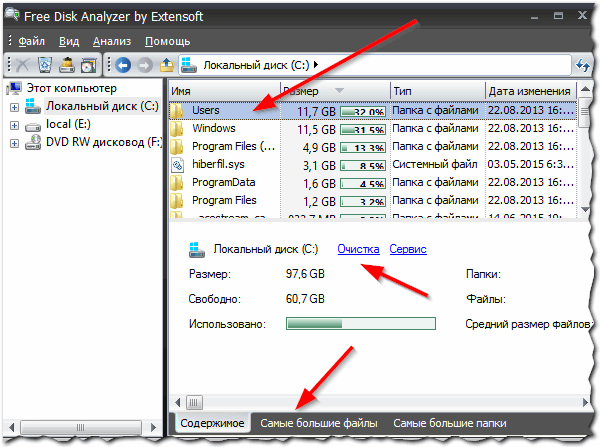Viewport: 600px width, 447px height.
Task: Go forward with the grey arrow
Action: tap(145, 65)
